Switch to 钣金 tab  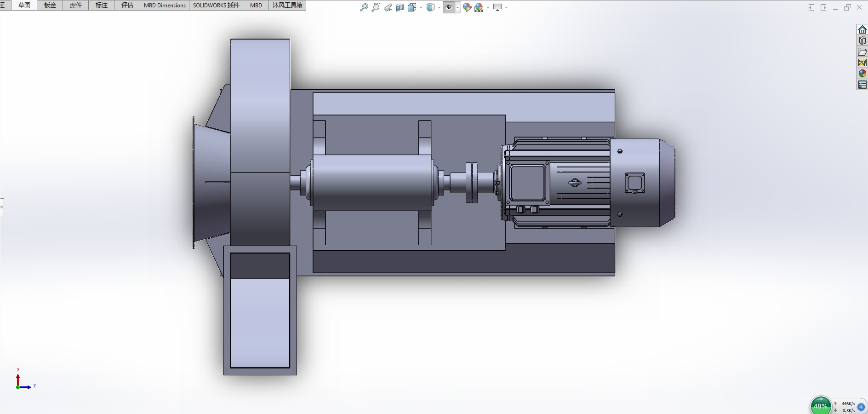(x=50, y=6)
